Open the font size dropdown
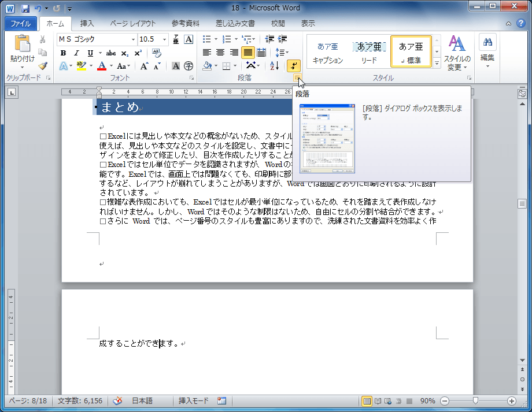Screen dimensions: 532x412 [x=165, y=39]
